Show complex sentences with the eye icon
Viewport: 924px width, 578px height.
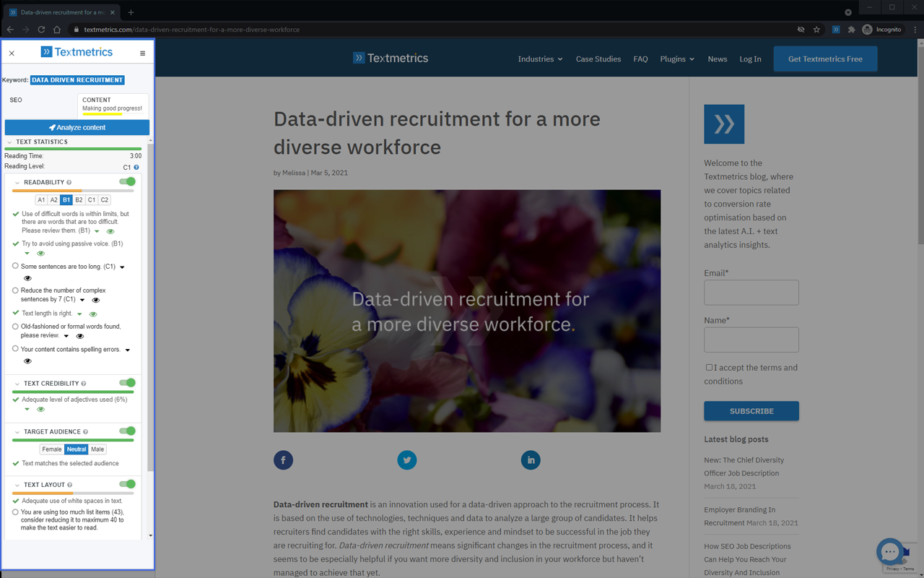95,300
